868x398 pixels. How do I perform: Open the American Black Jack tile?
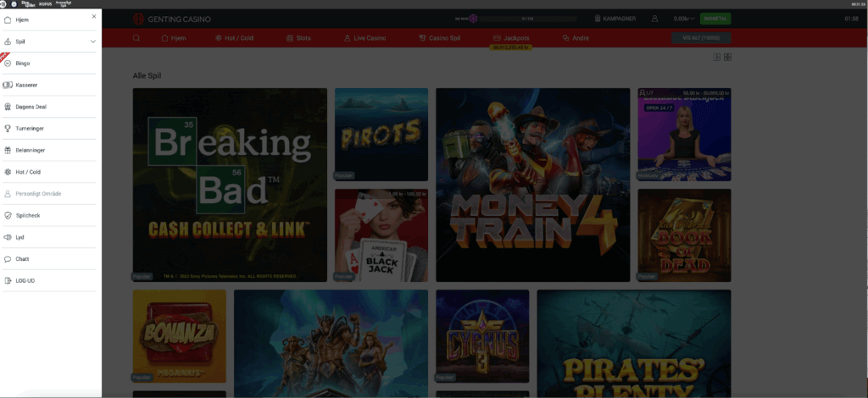[381, 235]
